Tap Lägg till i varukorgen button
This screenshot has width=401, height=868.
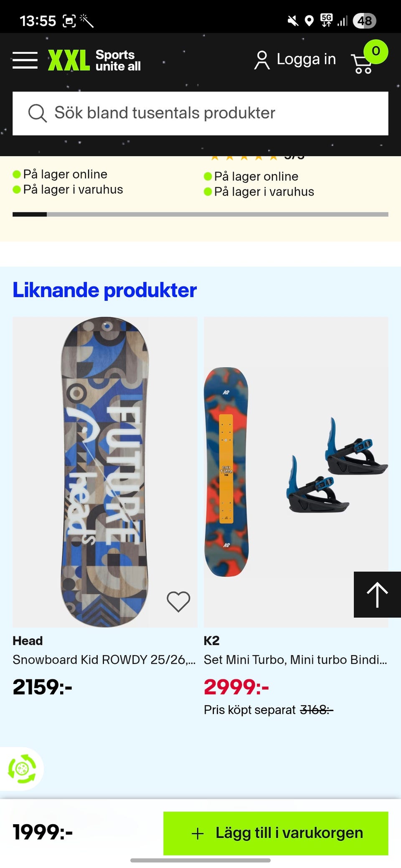[276, 833]
